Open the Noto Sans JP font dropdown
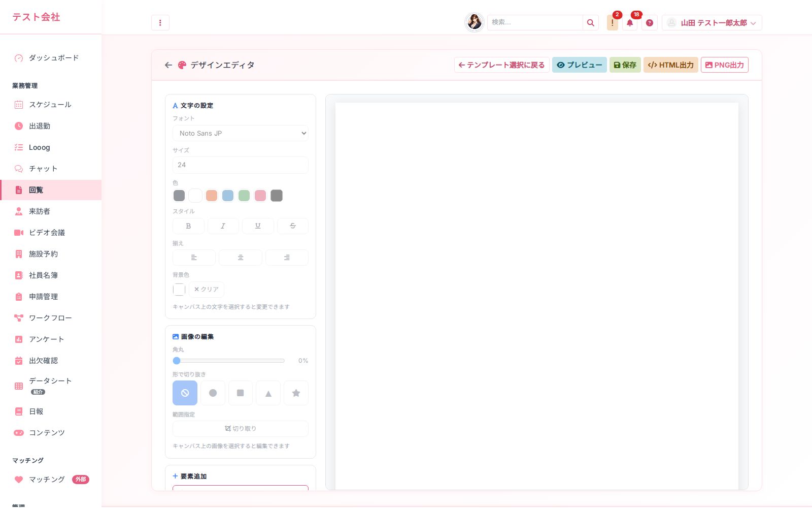The width and height of the screenshot is (812, 508). 241,133
